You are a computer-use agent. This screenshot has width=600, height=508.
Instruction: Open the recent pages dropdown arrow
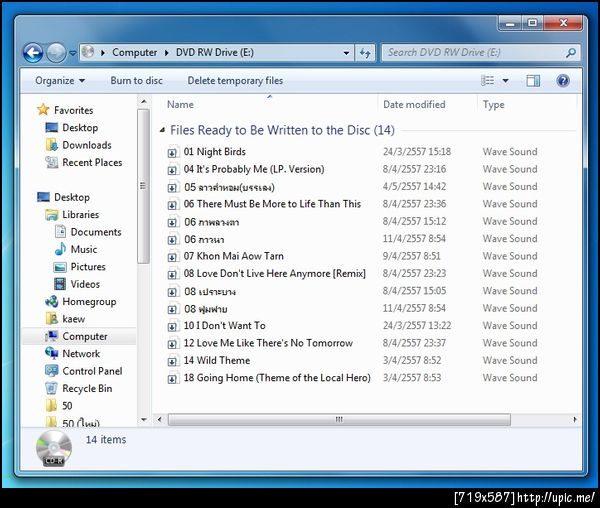pos(72,53)
